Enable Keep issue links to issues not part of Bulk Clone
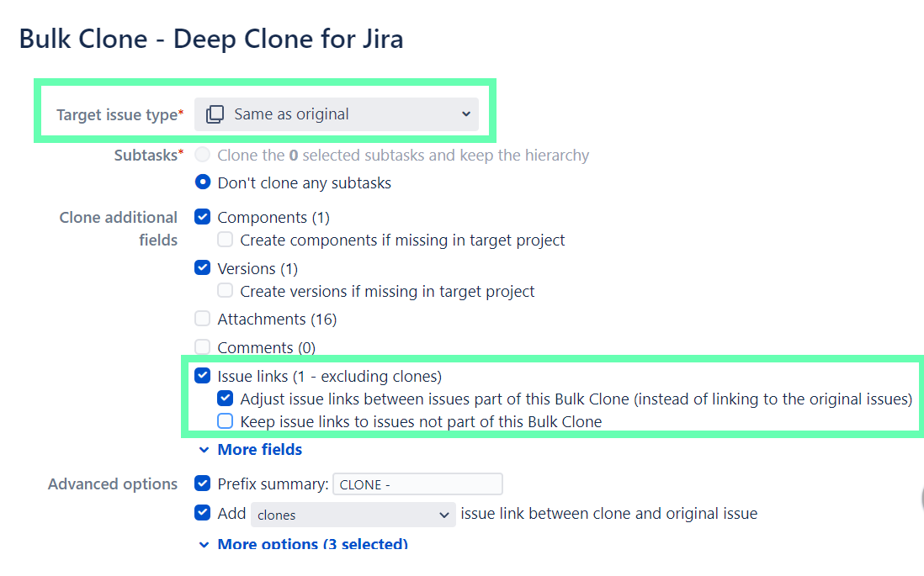This screenshot has width=924, height=576. point(226,421)
